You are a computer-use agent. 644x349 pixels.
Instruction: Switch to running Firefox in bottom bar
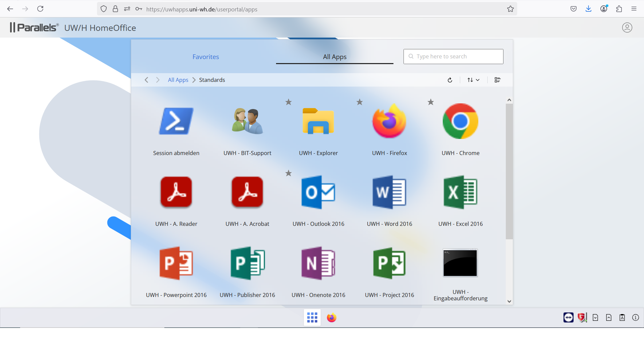point(332,317)
